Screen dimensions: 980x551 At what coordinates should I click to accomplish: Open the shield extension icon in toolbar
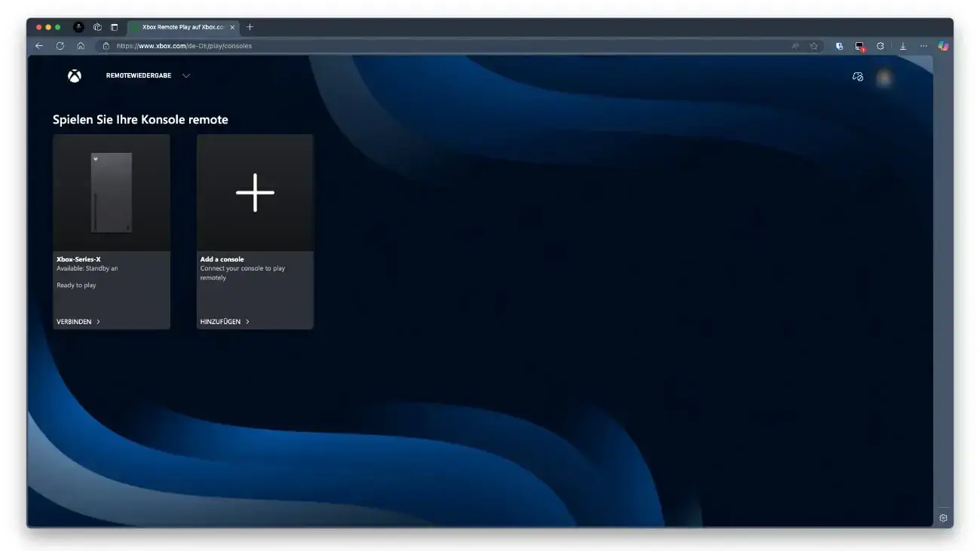pyautogui.click(x=839, y=46)
